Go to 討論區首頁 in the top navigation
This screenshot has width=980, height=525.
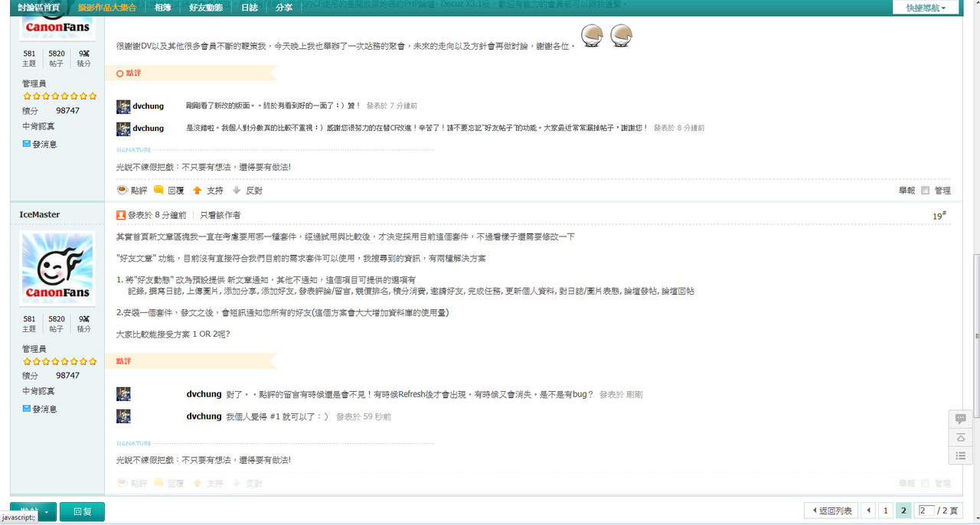pos(39,7)
